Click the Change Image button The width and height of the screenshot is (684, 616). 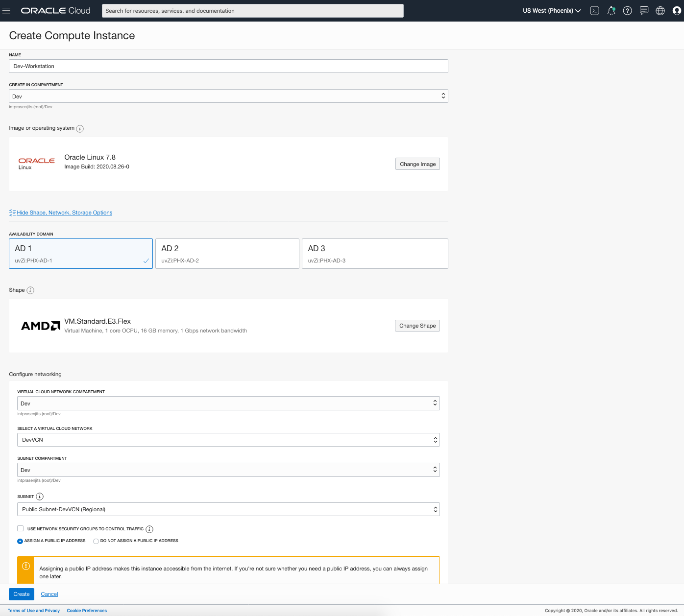click(x=417, y=164)
